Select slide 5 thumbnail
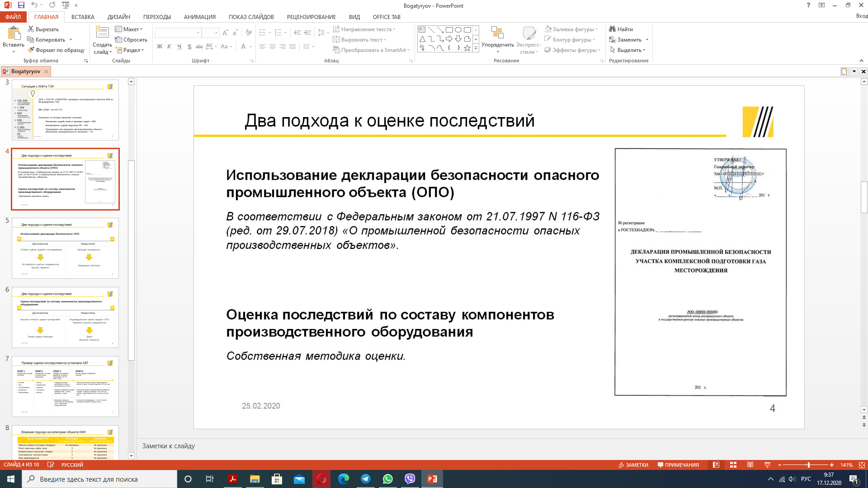Image resolution: width=868 pixels, height=488 pixels. tap(65, 248)
